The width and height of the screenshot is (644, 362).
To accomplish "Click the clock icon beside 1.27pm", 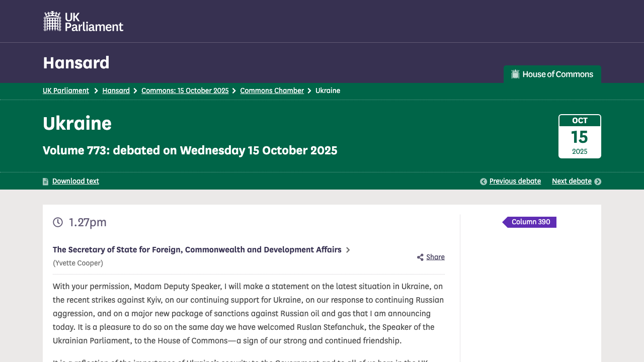I will point(58,222).
